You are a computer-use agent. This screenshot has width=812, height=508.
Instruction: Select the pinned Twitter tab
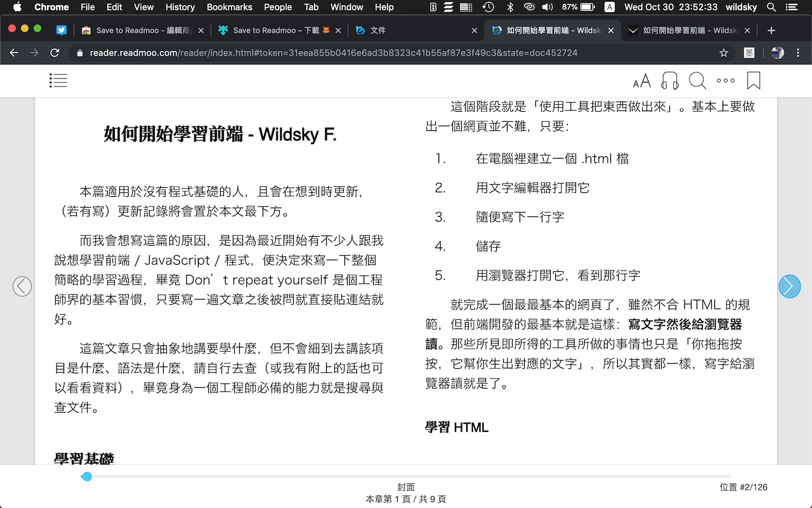(62, 30)
